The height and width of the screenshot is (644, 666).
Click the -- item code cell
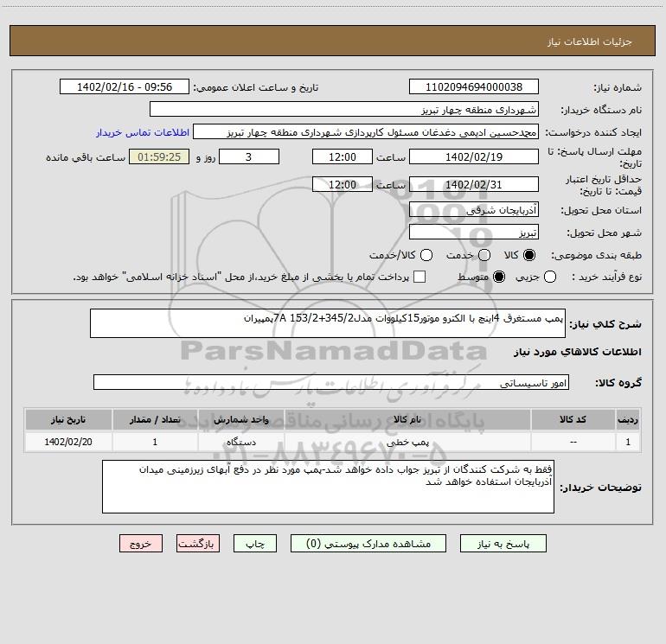[x=573, y=442]
